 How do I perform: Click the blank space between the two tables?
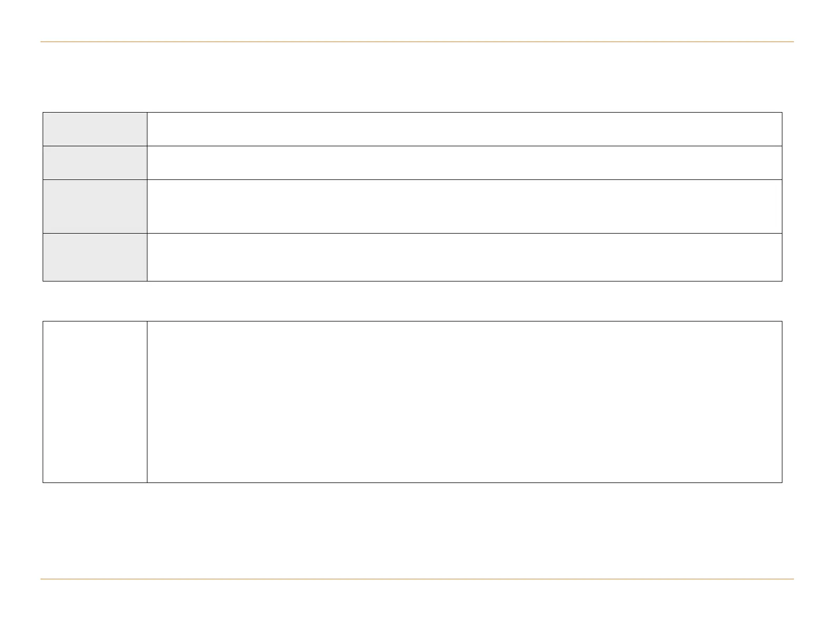click(417, 301)
